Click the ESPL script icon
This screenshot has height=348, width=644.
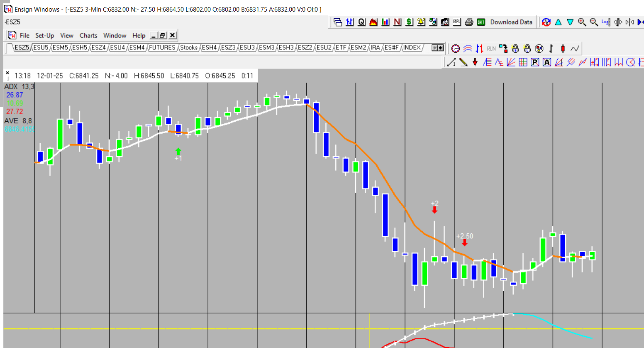pos(457,22)
